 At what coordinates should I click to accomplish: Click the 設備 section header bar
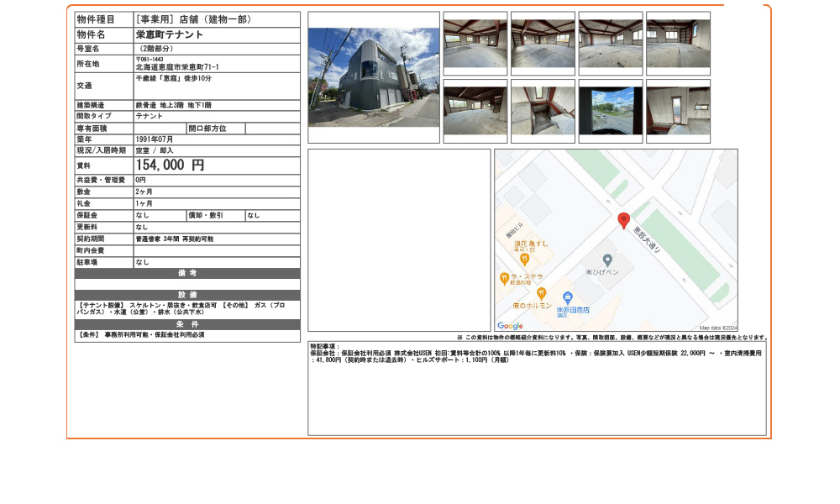click(187, 296)
